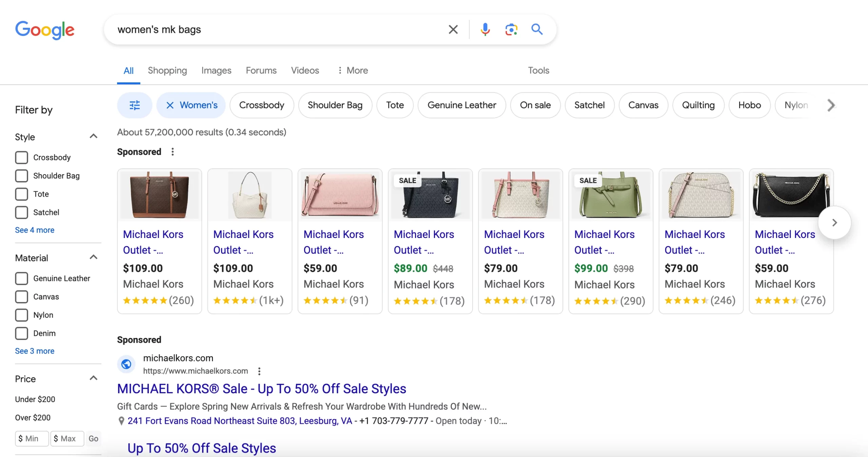Apply the Crossbody filter chip
Viewport: 868px width, 457px height.
point(261,105)
